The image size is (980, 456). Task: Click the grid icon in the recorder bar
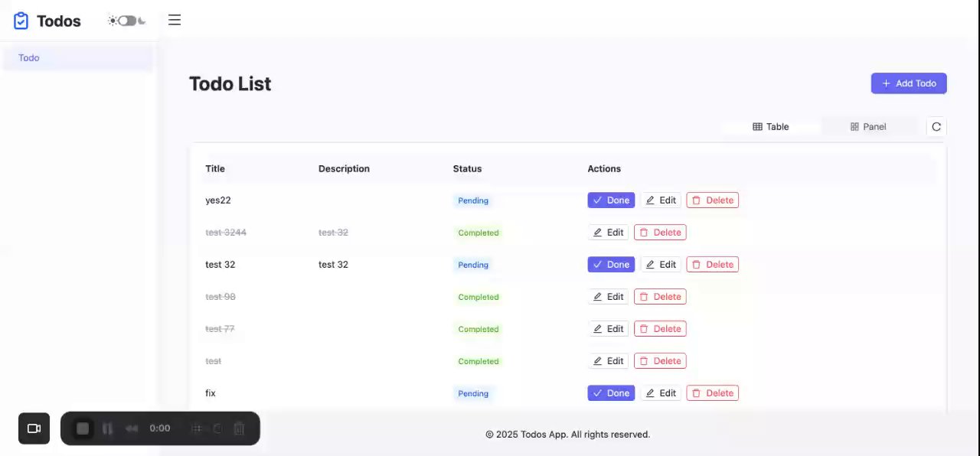pyautogui.click(x=197, y=428)
